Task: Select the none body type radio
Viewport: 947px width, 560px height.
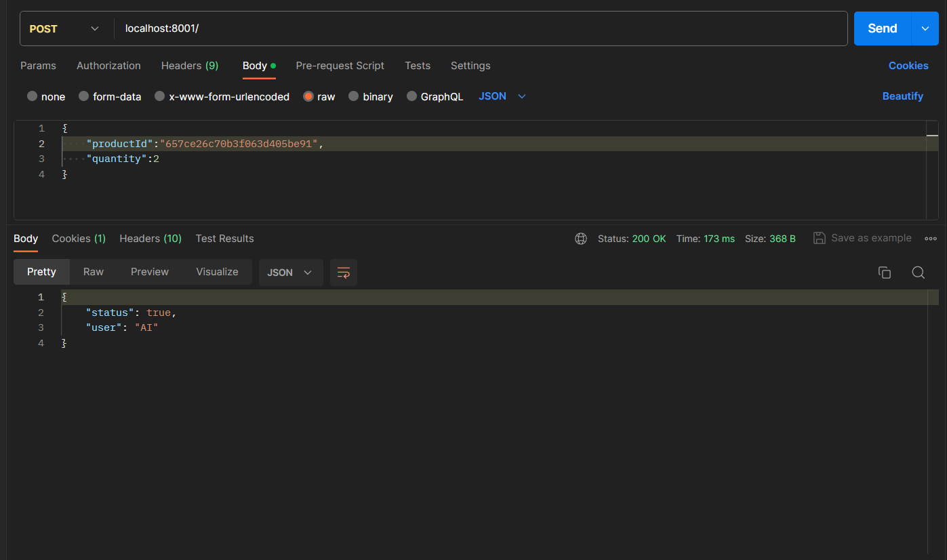Action: [32, 96]
